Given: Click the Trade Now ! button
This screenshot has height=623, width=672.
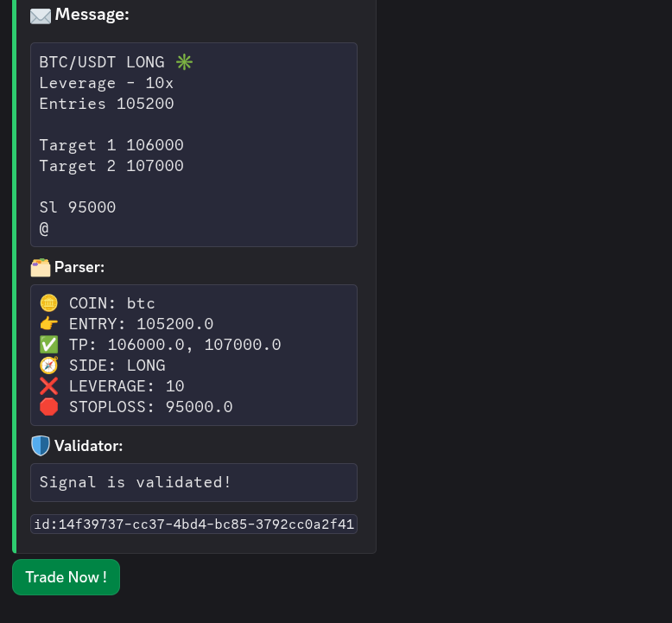Looking at the screenshot, I should pyautogui.click(x=66, y=576).
